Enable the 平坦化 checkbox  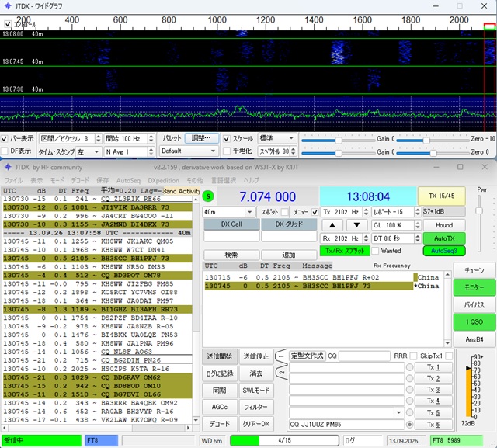coord(226,151)
